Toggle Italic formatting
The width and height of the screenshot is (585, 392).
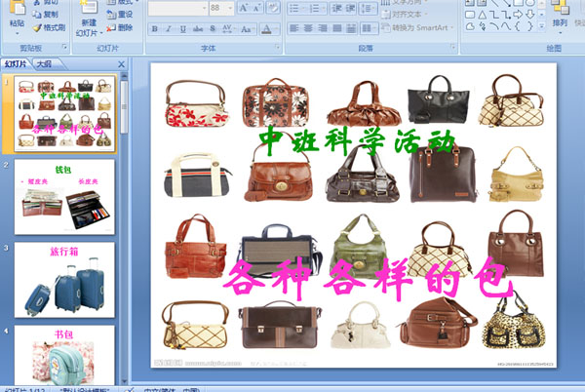click(167, 28)
